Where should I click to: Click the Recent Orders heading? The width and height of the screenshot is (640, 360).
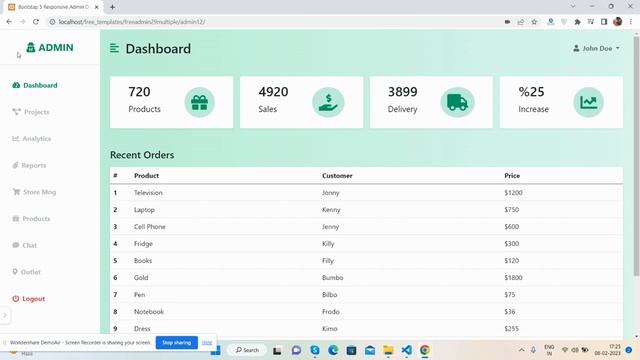(x=142, y=155)
